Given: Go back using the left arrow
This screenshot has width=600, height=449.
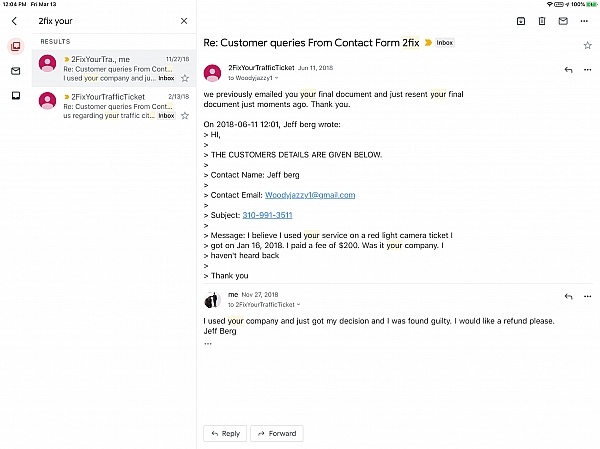Looking at the screenshot, I should pos(14,20).
